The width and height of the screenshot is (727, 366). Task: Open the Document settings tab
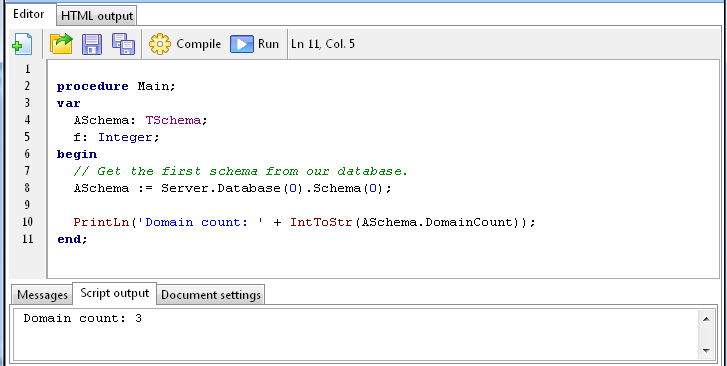[210, 295]
